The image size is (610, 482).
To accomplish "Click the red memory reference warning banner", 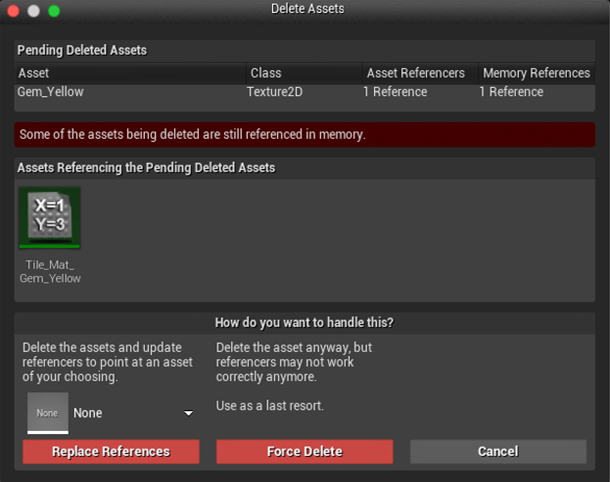I will pyautogui.click(x=305, y=135).
